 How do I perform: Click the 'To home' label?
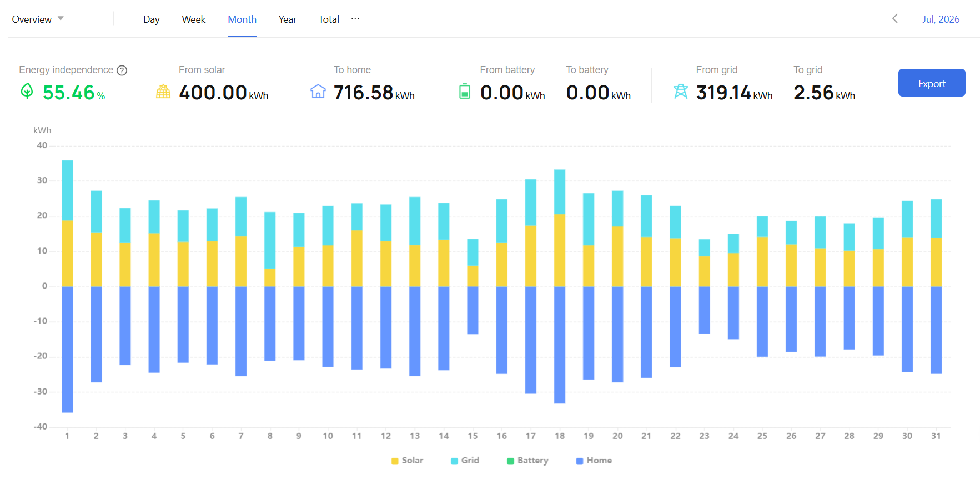tap(352, 70)
